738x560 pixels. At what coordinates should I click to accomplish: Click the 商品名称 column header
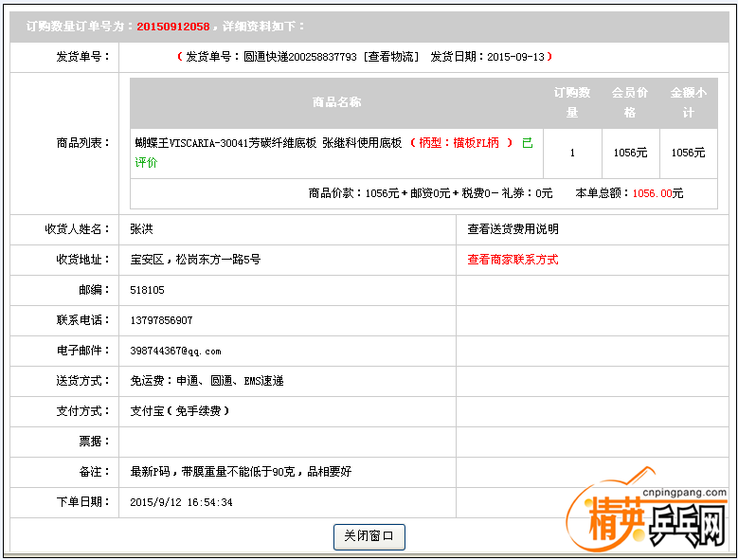point(336,102)
